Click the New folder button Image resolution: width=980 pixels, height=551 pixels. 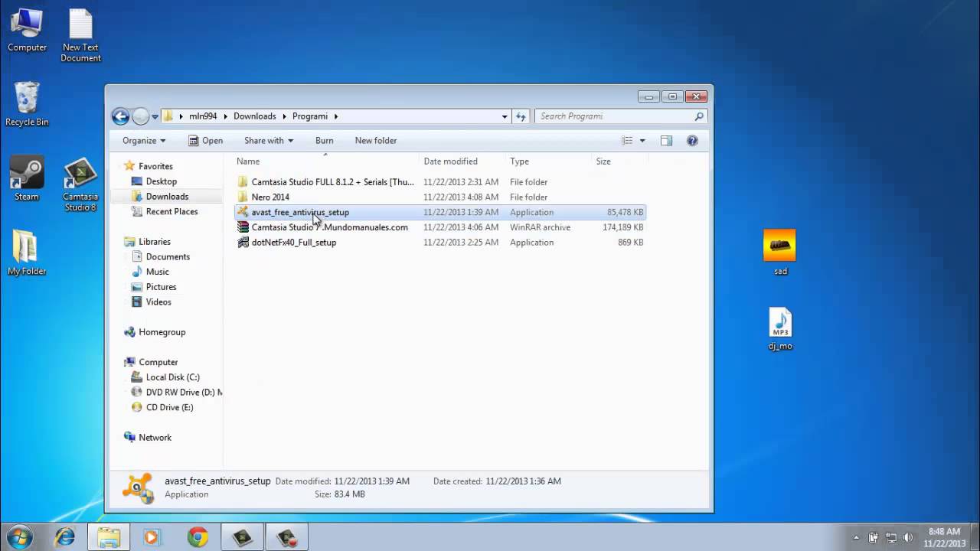coord(376,141)
